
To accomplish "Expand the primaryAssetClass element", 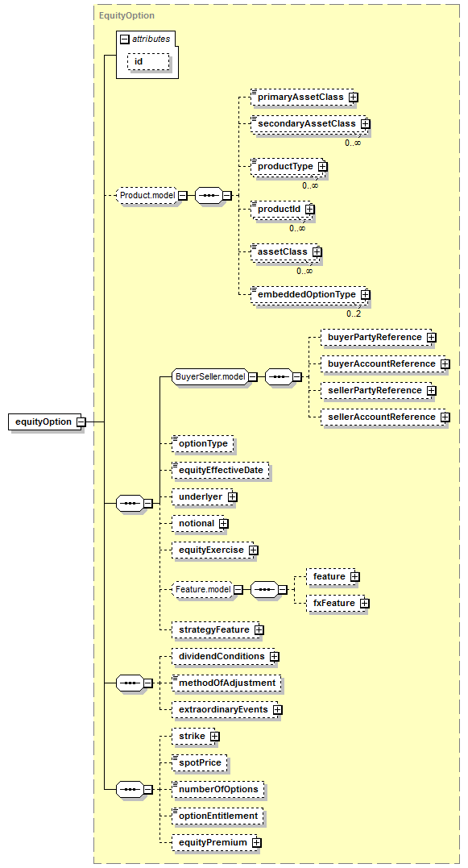I will click(354, 97).
